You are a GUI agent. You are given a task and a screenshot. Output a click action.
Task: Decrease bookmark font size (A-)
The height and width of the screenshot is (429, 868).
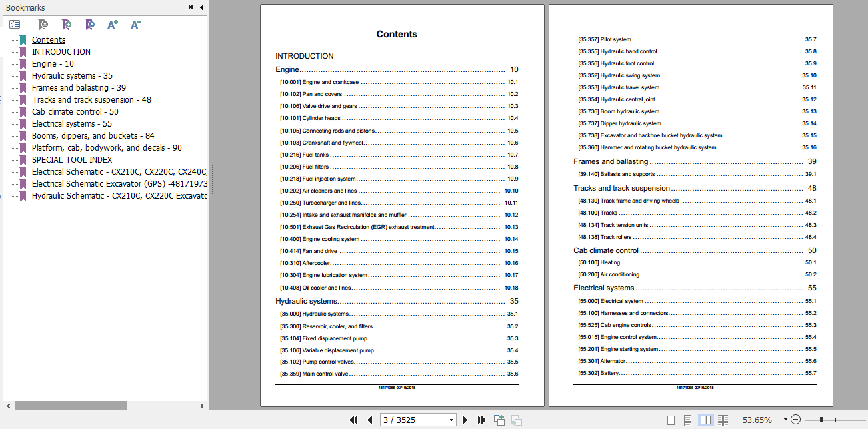[135, 25]
